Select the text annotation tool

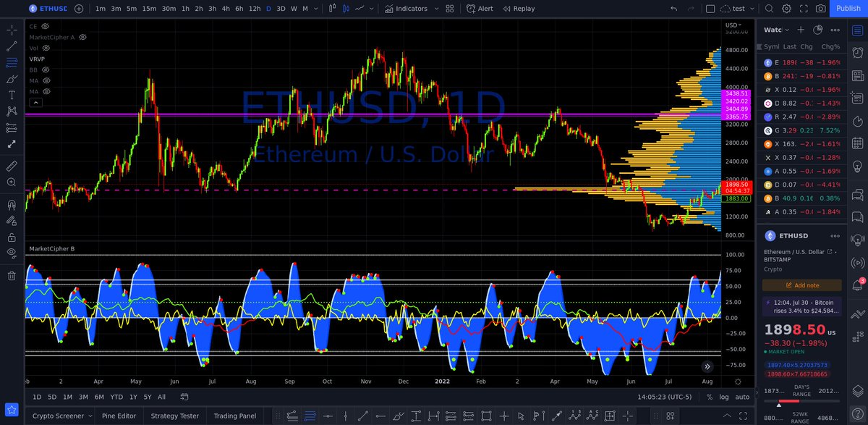coord(12,95)
